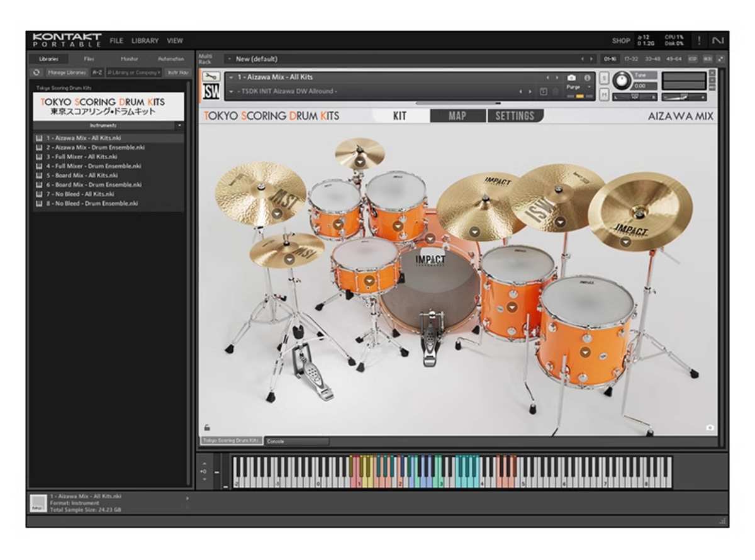This screenshot has height=560, width=755.
Task: Toggle the Solo S button
Action: (605, 78)
